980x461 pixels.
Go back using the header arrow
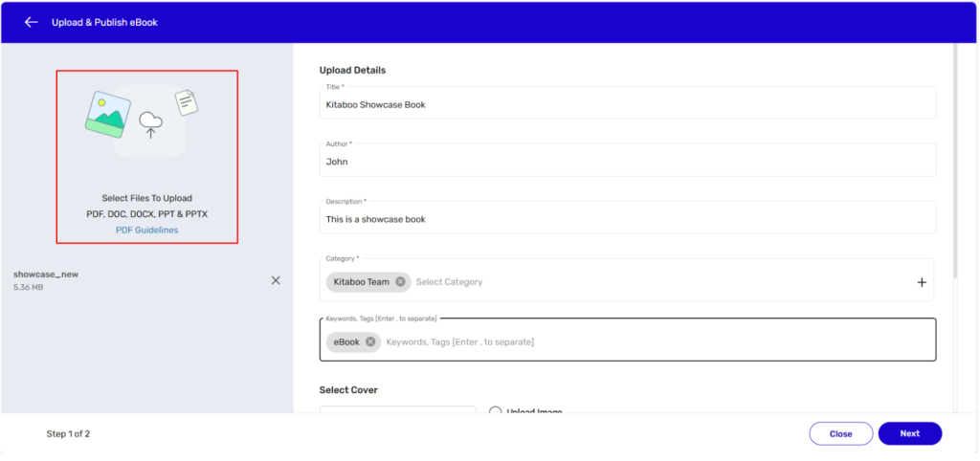click(31, 23)
